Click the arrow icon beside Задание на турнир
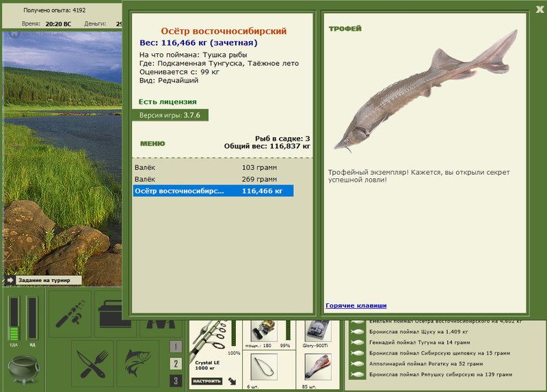 (x=10, y=280)
